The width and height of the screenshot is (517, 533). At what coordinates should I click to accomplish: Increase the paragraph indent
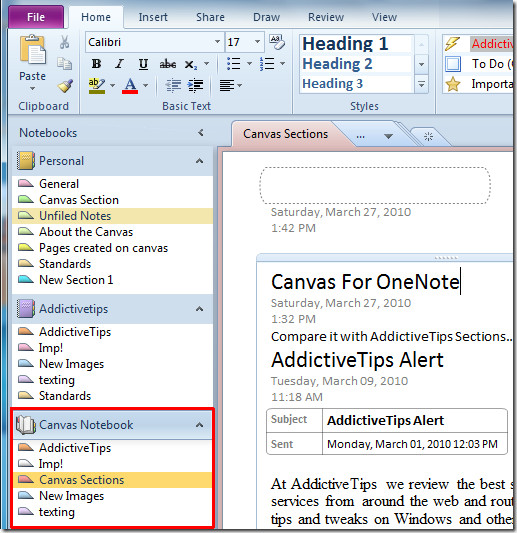(x=195, y=85)
